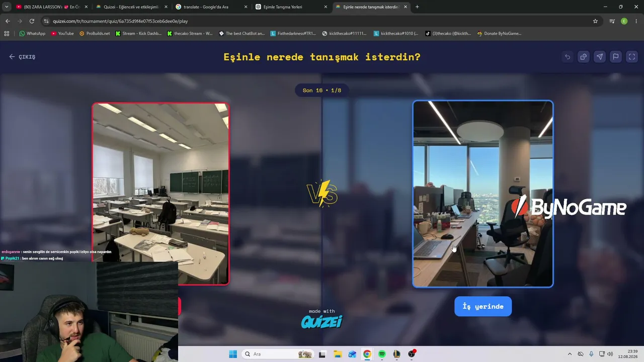Open "The best ChatBot an..." bookmark
Viewport: 644px width, 362px height.
pyautogui.click(x=242, y=34)
